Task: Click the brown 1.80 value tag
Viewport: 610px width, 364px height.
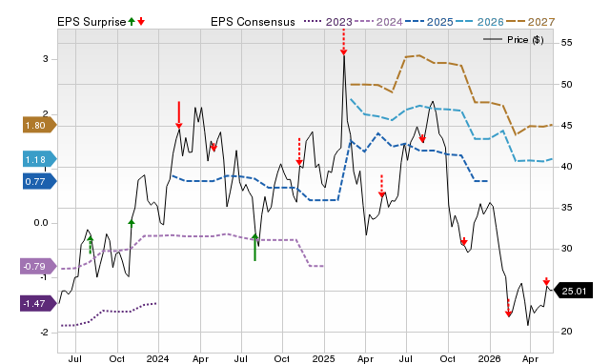Action: [x=40, y=125]
